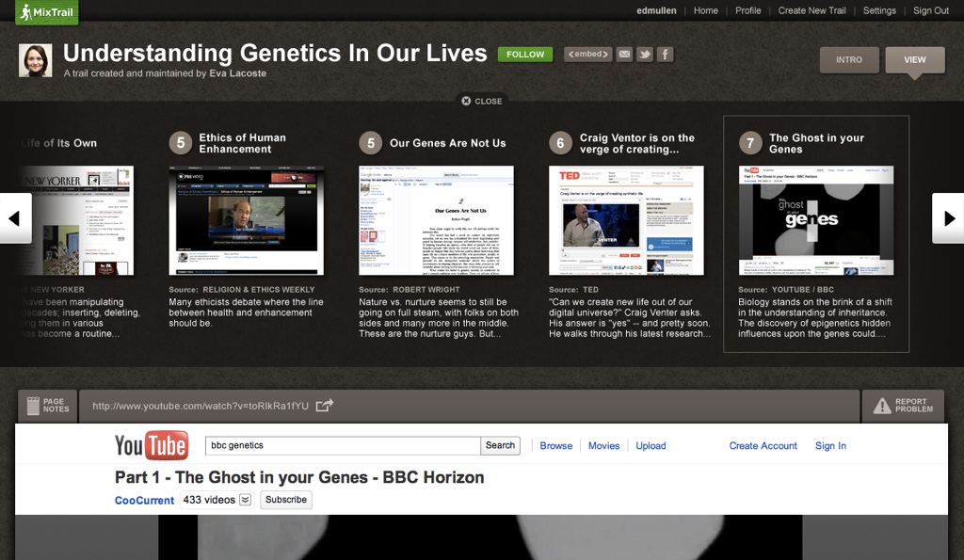Viewport: 964px width, 560px height.
Task: Click step 6 number badge
Action: pyautogui.click(x=560, y=143)
